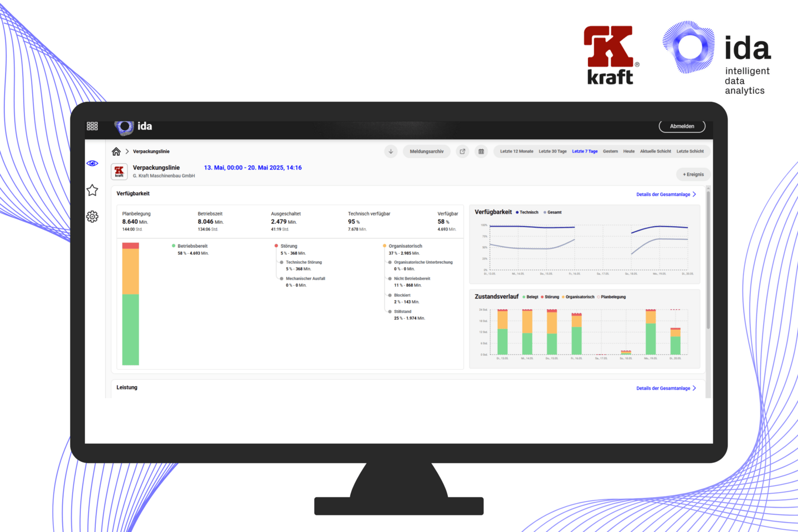Image resolution: width=798 pixels, height=532 pixels.
Task: Open settings with the gear icon
Action: (x=92, y=217)
